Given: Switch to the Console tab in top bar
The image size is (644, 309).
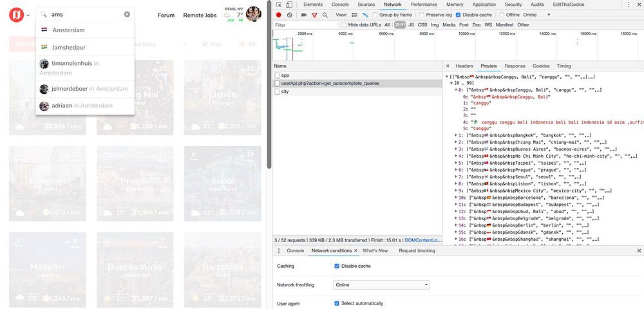Looking at the screenshot, I should pyautogui.click(x=340, y=5).
